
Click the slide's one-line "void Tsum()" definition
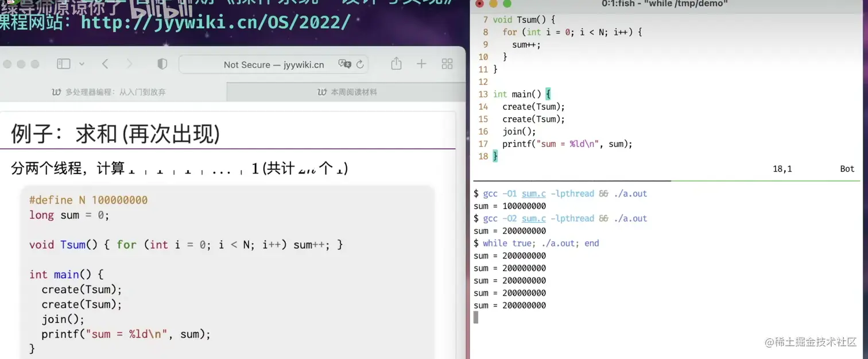[186, 245]
